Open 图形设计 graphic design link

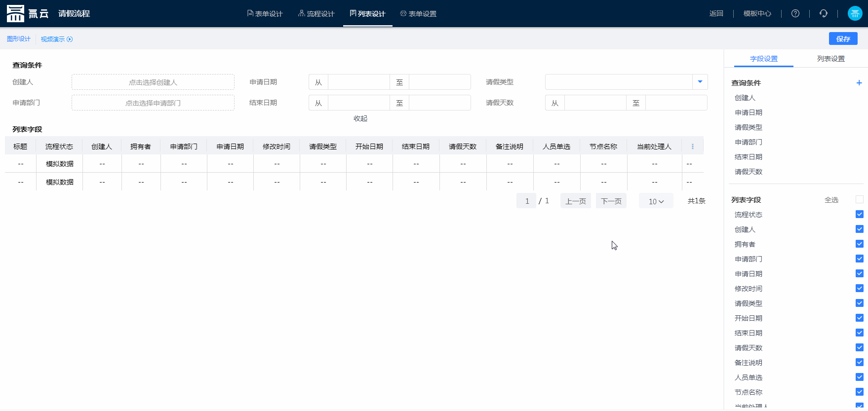(19, 39)
